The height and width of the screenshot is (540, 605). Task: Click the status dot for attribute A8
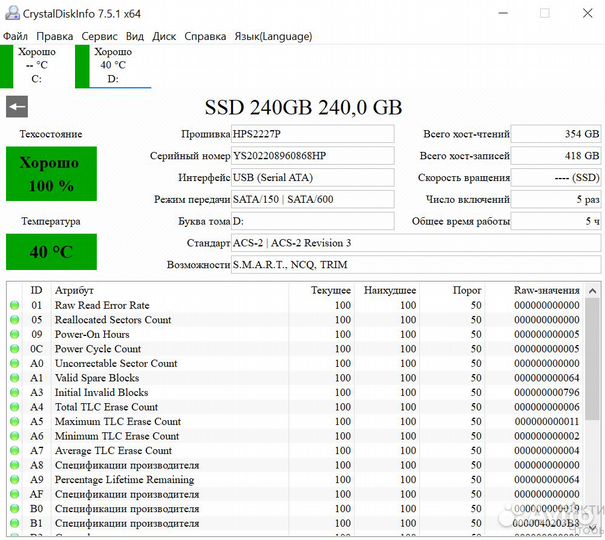15,465
